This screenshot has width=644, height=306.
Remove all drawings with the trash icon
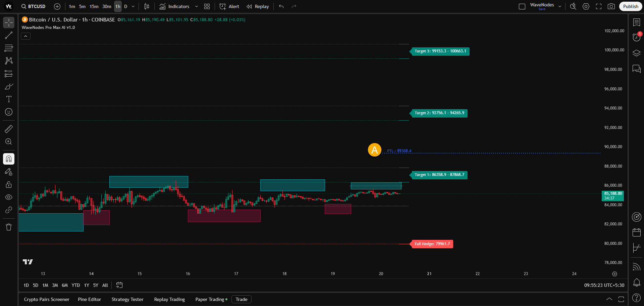point(8,227)
